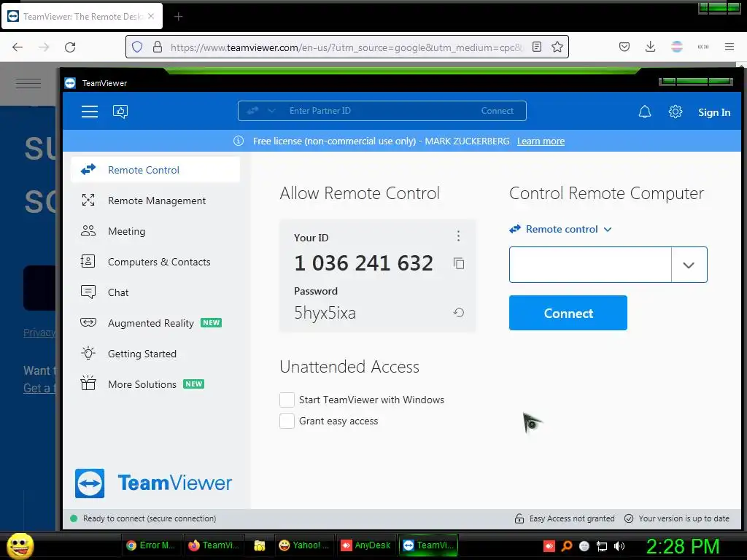Click the Remote Management expand-arrows icon
747x560 pixels.
click(88, 200)
